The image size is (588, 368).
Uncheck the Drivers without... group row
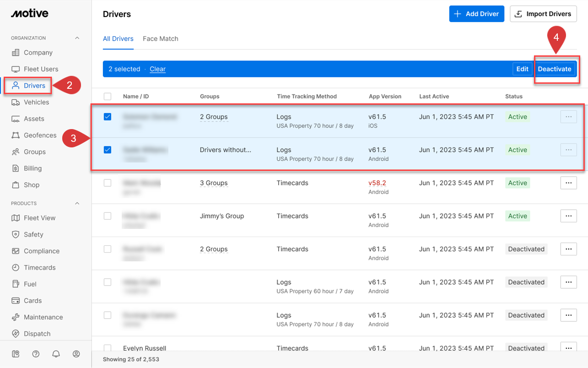point(108,150)
